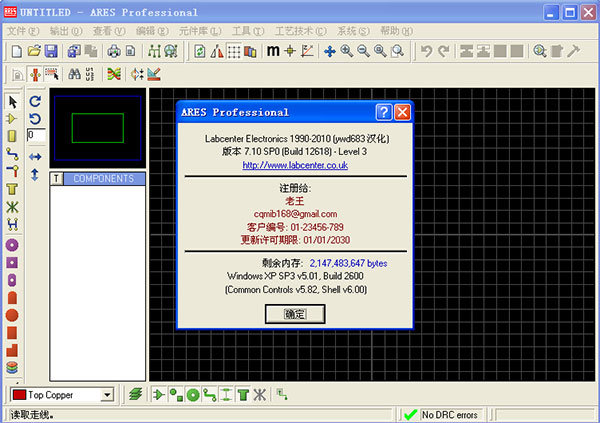Open a layout with the folder icon

(x=34, y=51)
